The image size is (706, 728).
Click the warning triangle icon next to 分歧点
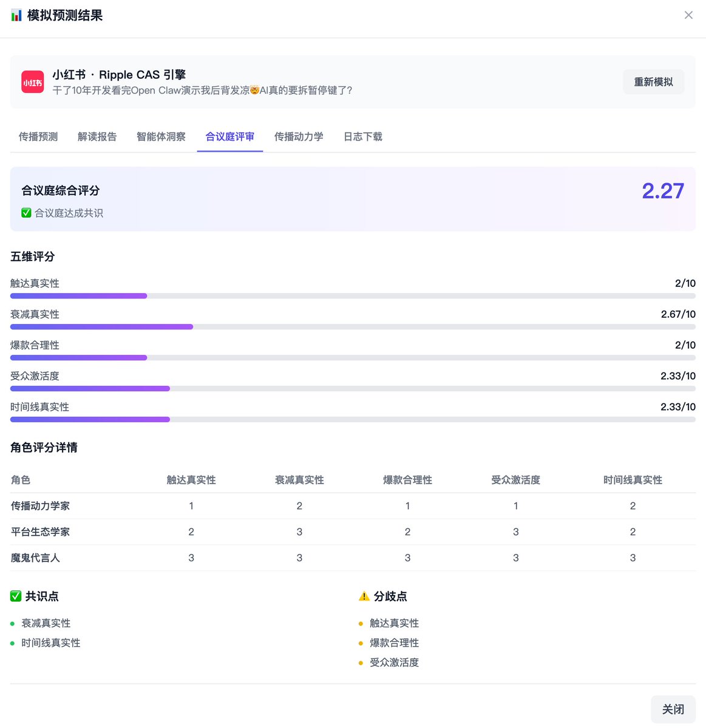364,596
